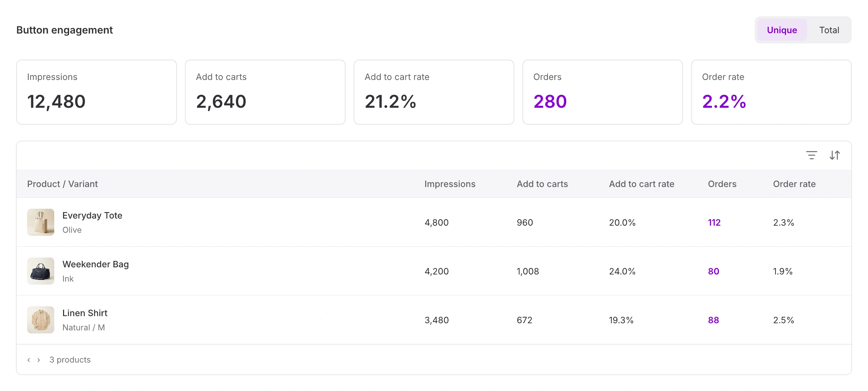Click the Product / Variant column header
Image resolution: width=868 pixels, height=391 pixels.
click(62, 184)
